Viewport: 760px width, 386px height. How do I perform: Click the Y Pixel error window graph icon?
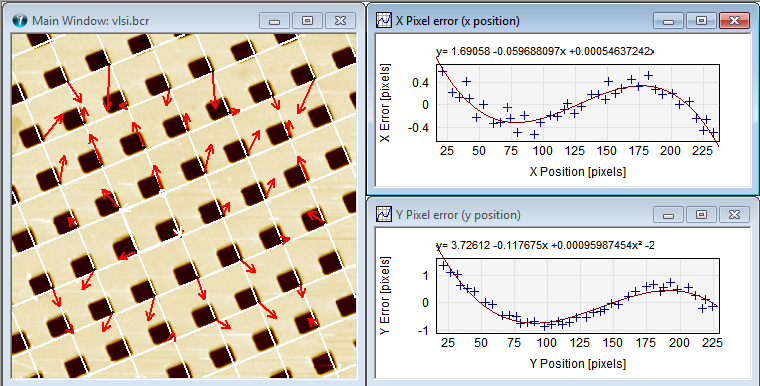pyautogui.click(x=383, y=214)
